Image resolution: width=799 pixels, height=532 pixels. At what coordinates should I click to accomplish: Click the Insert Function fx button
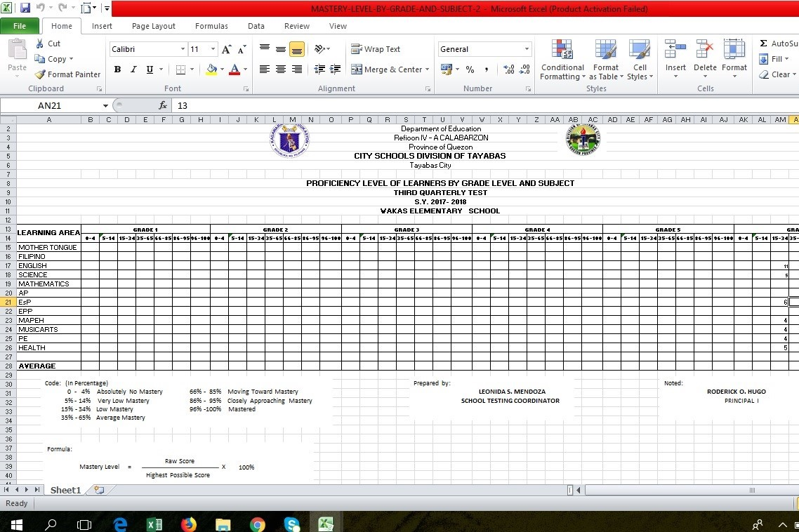[x=163, y=105]
